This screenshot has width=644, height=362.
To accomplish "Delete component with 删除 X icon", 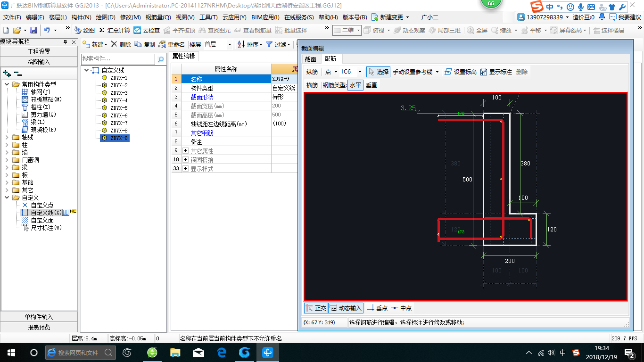I will (x=121, y=44).
